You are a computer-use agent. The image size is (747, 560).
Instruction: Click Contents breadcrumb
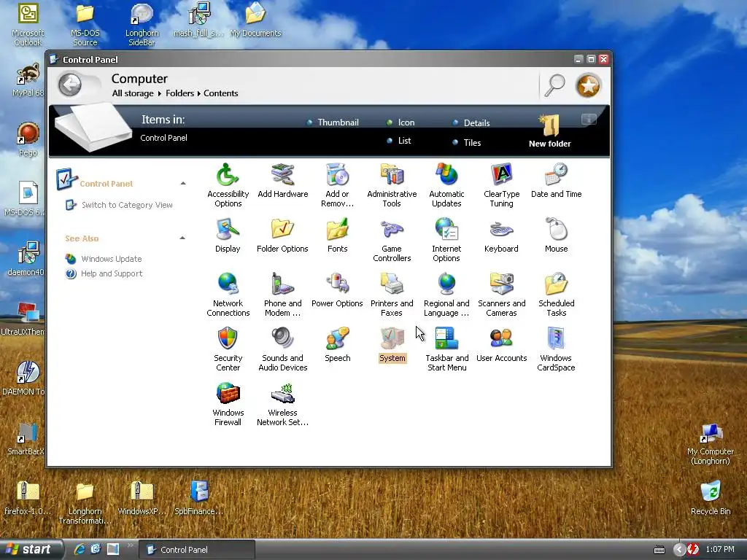(220, 93)
